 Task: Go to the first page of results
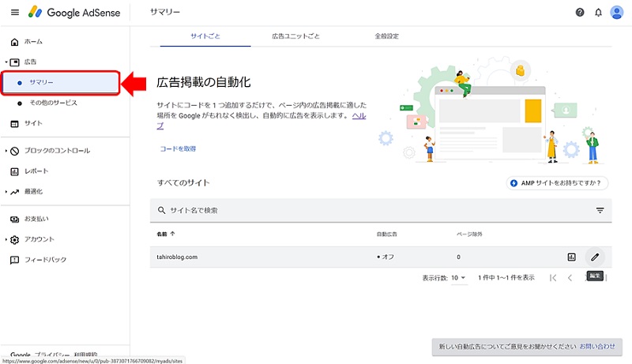[x=553, y=277]
